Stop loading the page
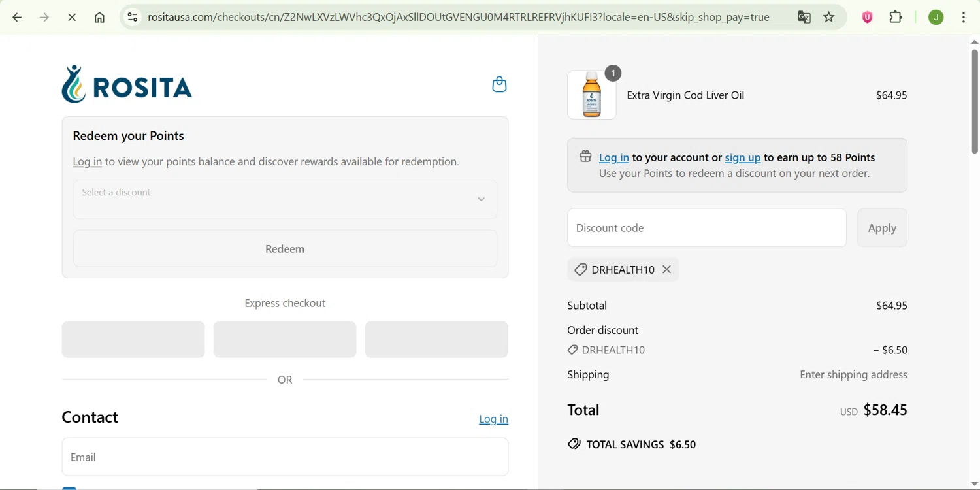 [72, 17]
